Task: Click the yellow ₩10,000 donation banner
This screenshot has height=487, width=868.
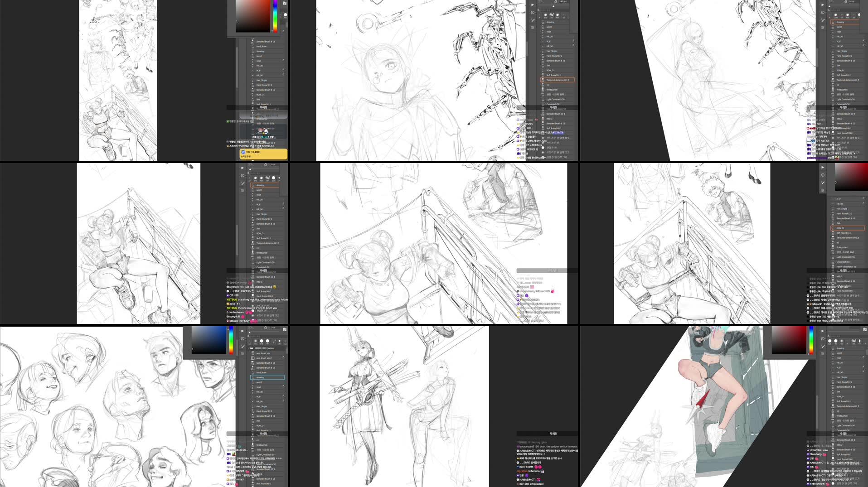Action: [x=263, y=154]
